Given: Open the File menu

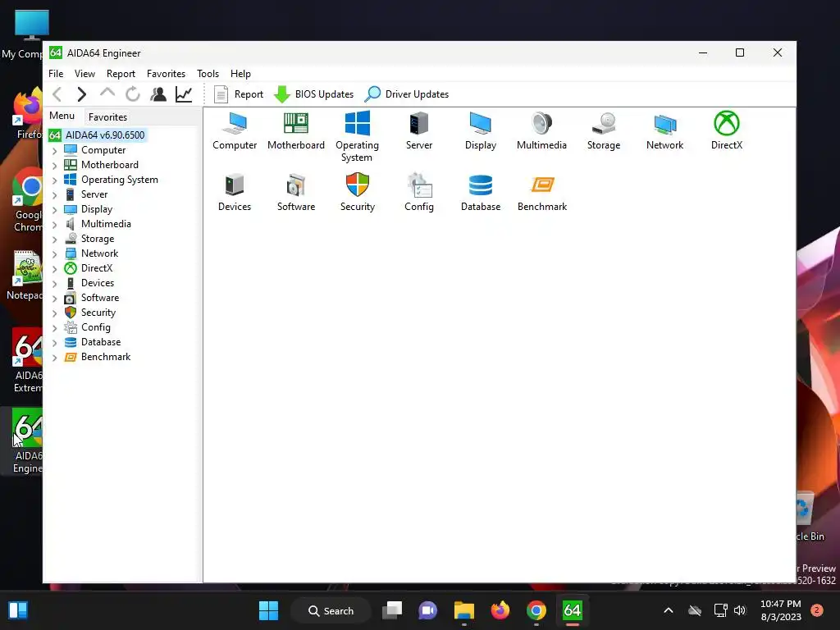Looking at the screenshot, I should tap(56, 73).
